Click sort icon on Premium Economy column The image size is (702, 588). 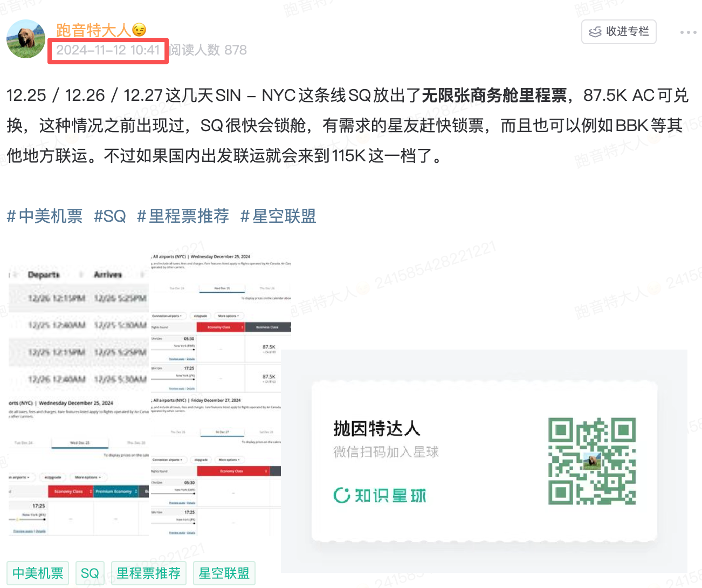coord(136,491)
